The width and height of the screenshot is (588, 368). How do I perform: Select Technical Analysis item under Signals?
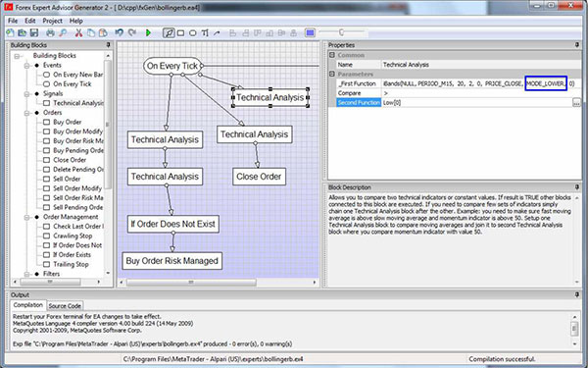pos(78,103)
